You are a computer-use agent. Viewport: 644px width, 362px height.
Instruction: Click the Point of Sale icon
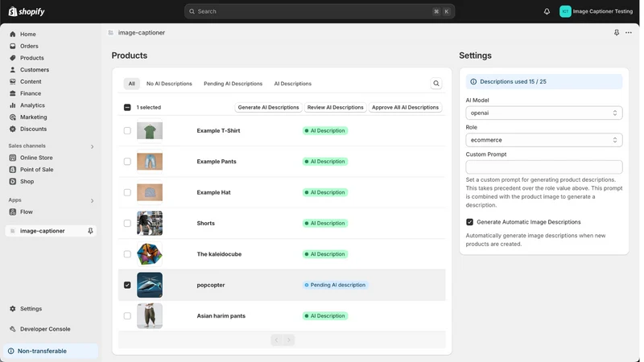click(x=13, y=170)
